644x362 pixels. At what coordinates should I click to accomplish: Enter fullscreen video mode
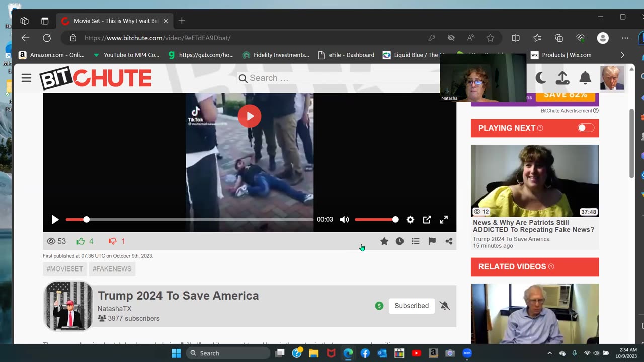(444, 220)
